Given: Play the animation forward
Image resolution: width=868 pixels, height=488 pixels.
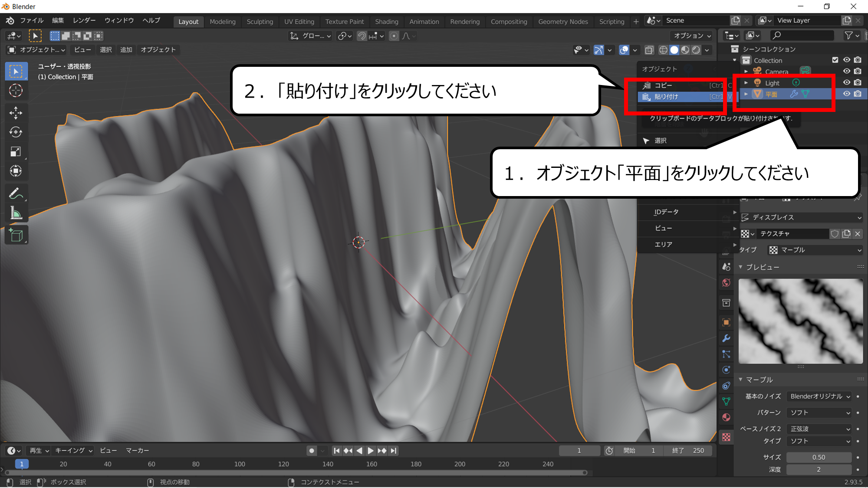Looking at the screenshot, I should click(x=370, y=451).
